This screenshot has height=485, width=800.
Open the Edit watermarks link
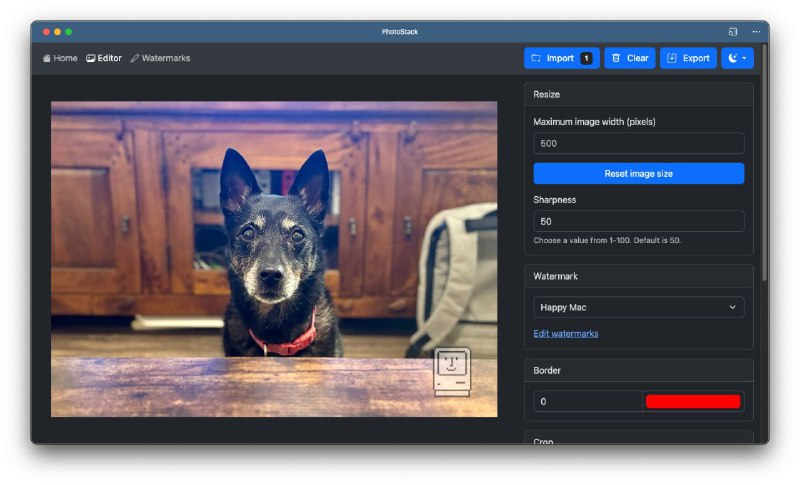point(566,333)
